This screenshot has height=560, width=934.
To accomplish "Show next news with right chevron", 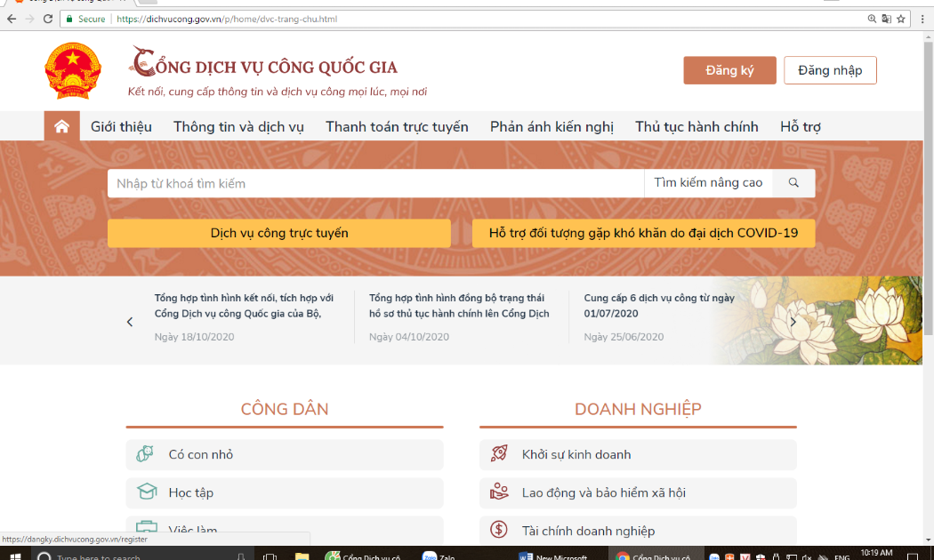I will (x=793, y=322).
